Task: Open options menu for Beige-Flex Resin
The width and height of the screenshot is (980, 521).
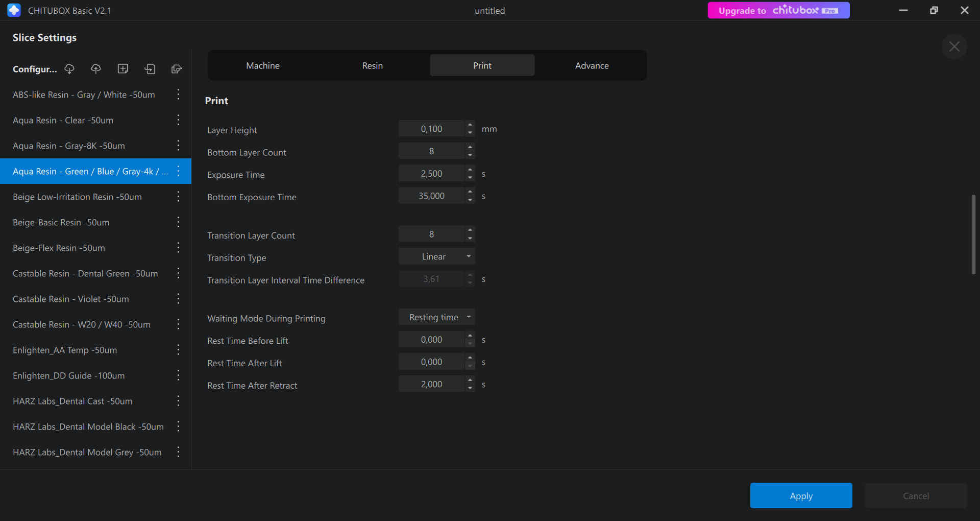Action: click(178, 248)
